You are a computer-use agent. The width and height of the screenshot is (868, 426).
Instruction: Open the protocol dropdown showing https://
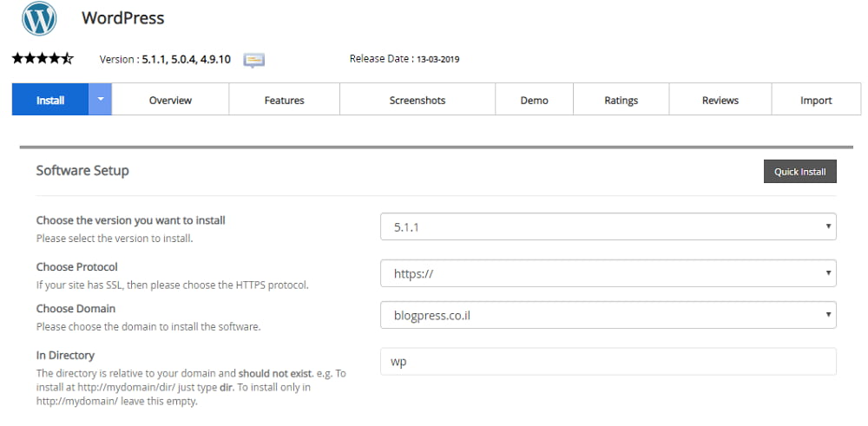[608, 273]
